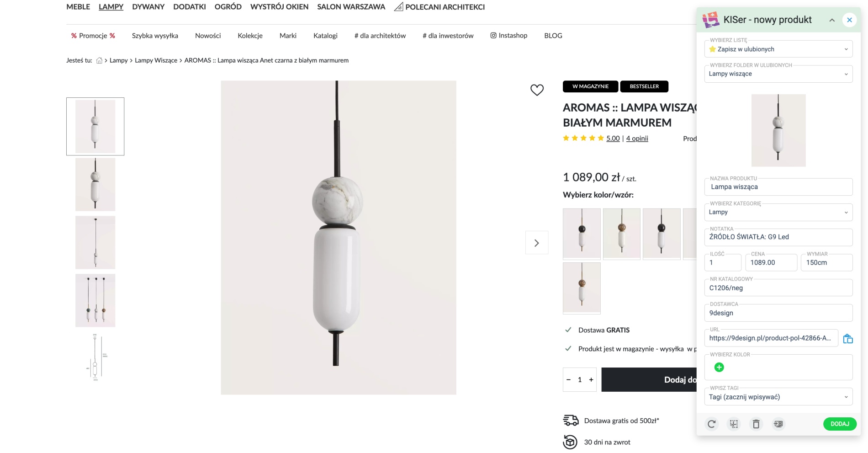
Task: Decrease quantity with the minus stepper
Action: click(568, 380)
